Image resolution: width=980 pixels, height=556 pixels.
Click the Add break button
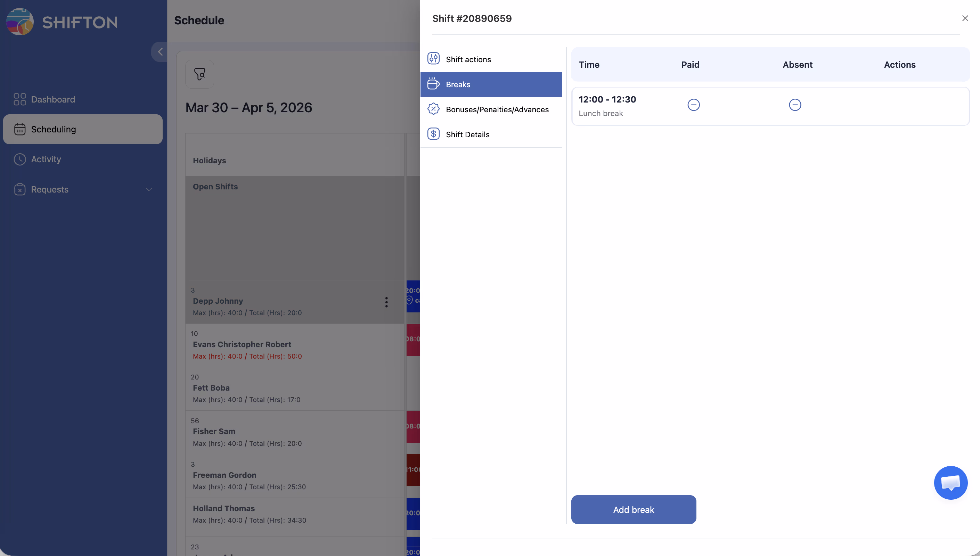coord(634,509)
